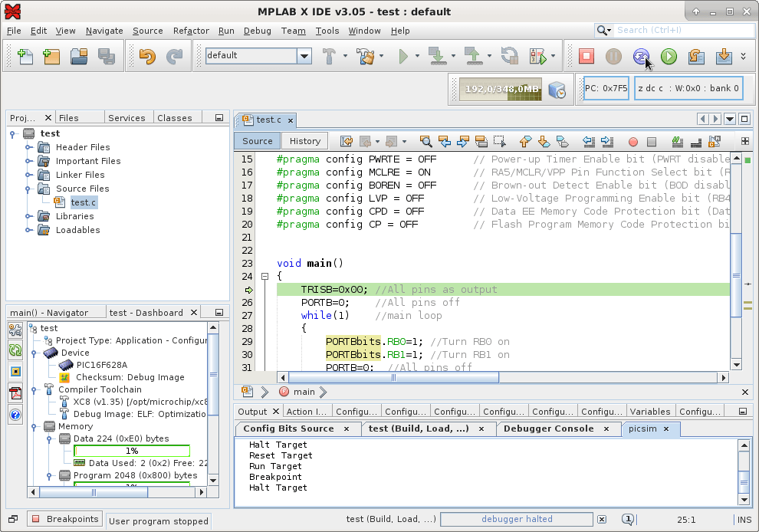Collapse the Source Files tree node
This screenshot has width=759, height=532.
[28, 189]
